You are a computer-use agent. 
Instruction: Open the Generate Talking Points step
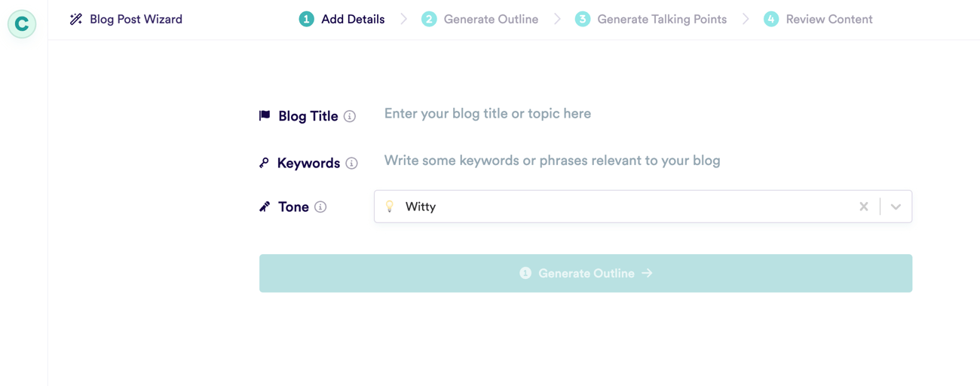pyautogui.click(x=651, y=20)
